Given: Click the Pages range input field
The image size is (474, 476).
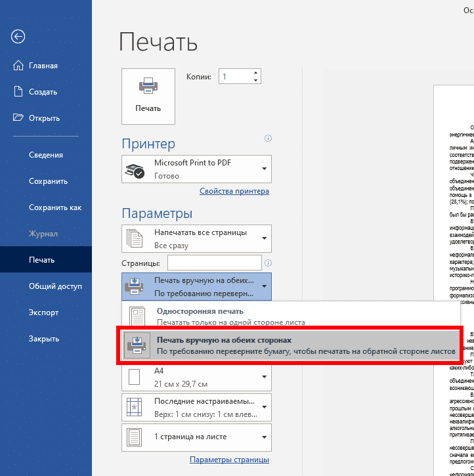Looking at the screenshot, I should [x=214, y=263].
